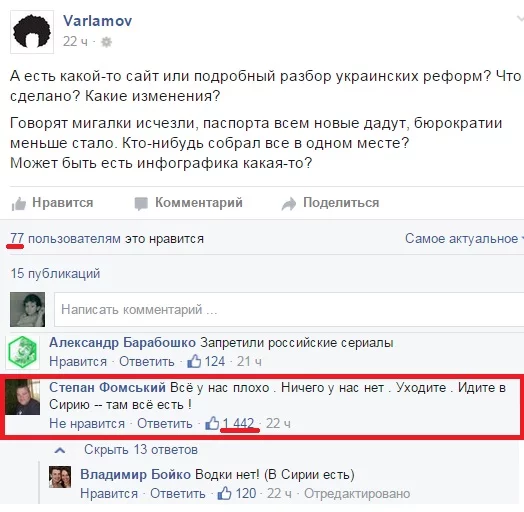
Task: Reply to Степан Фомський's comment via Ответить
Action: click(x=165, y=424)
